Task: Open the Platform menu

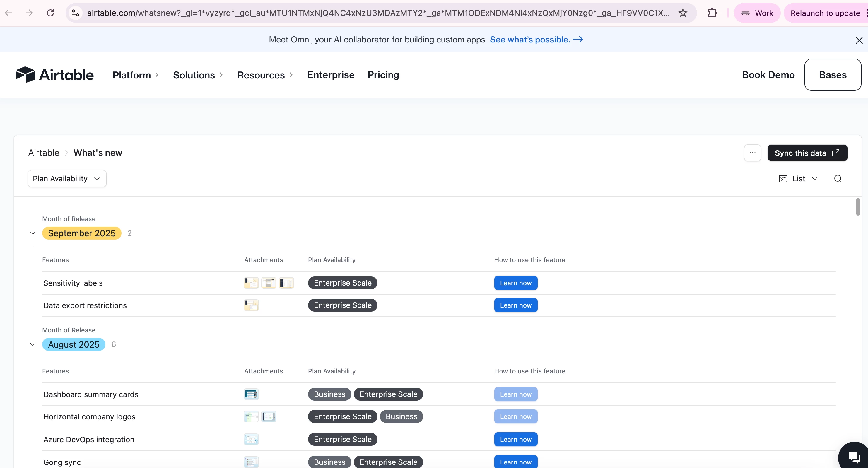Action: (136, 75)
